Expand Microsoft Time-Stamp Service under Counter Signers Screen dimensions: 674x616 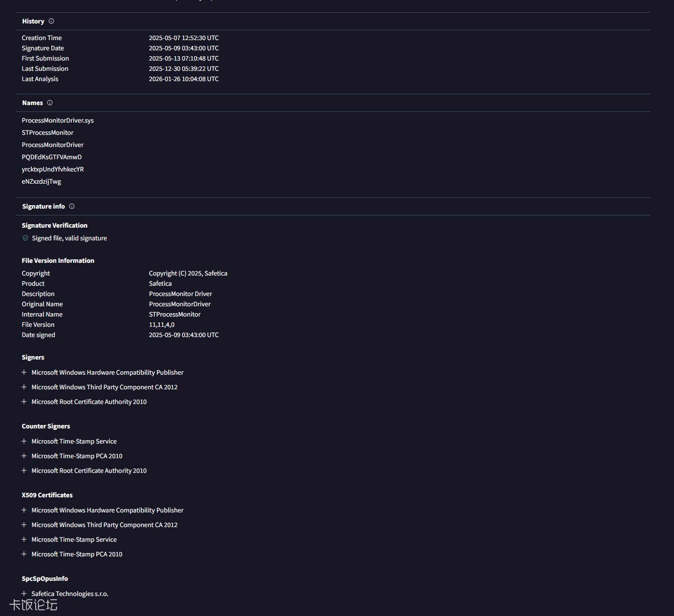[x=24, y=442]
